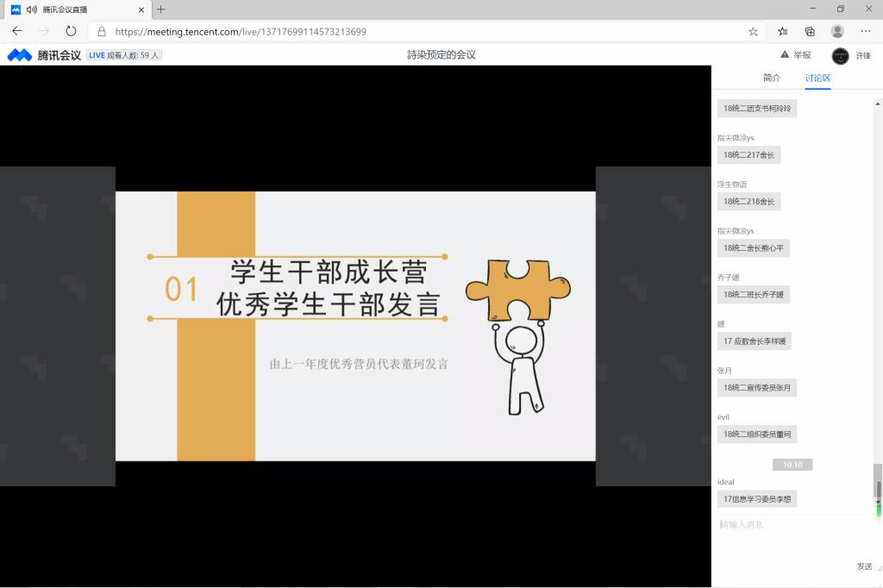Screen dimensions: 883x588
Task: Open the browser profile icon
Action: (x=837, y=31)
